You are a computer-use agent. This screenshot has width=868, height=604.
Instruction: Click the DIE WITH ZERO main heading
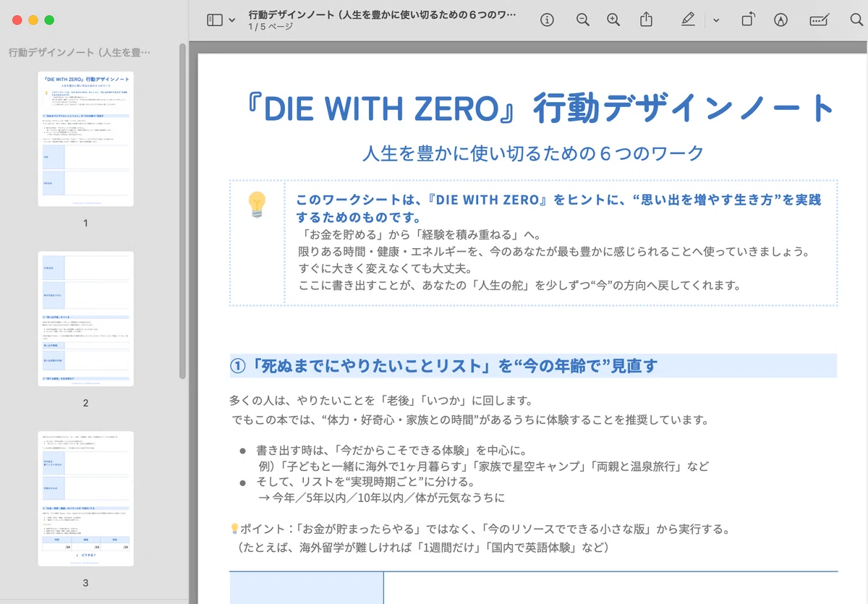click(x=539, y=109)
